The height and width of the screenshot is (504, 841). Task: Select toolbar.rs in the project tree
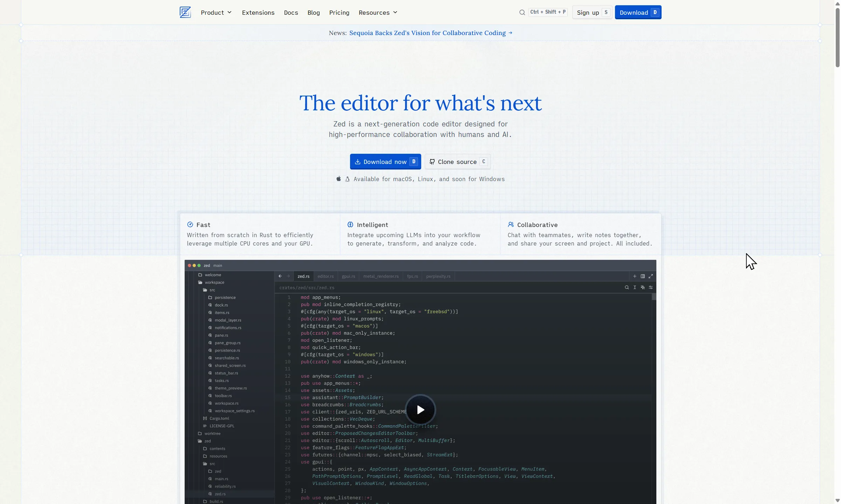point(220,396)
